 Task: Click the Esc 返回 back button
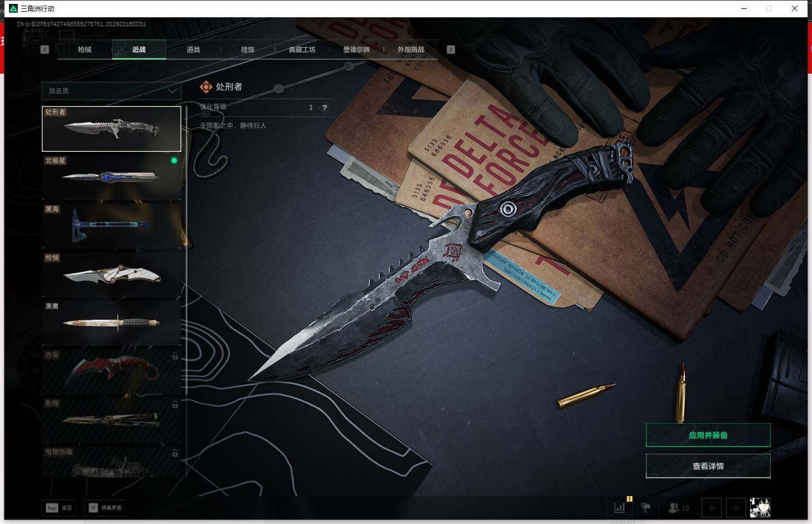pos(59,508)
